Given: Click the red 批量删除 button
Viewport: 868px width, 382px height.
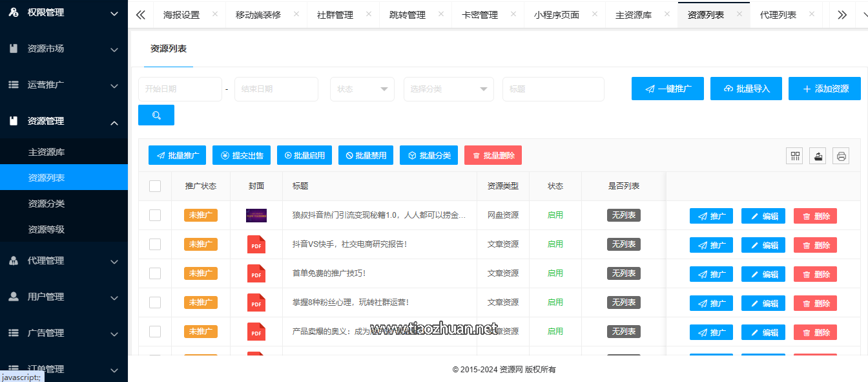Looking at the screenshot, I should (x=493, y=155).
